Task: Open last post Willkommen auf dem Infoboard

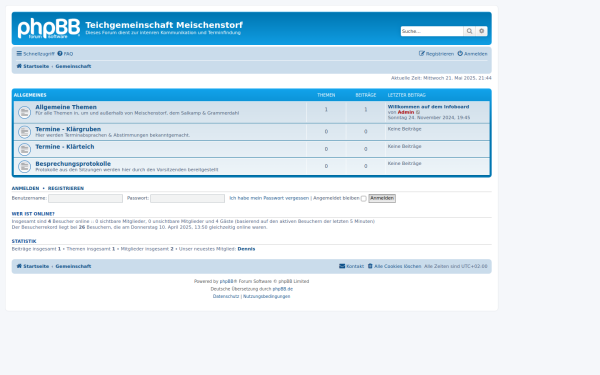Action: (x=428, y=107)
